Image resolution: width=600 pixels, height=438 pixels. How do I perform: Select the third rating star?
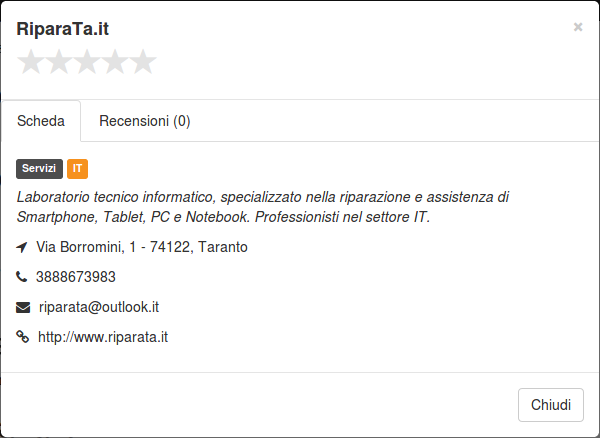87,62
